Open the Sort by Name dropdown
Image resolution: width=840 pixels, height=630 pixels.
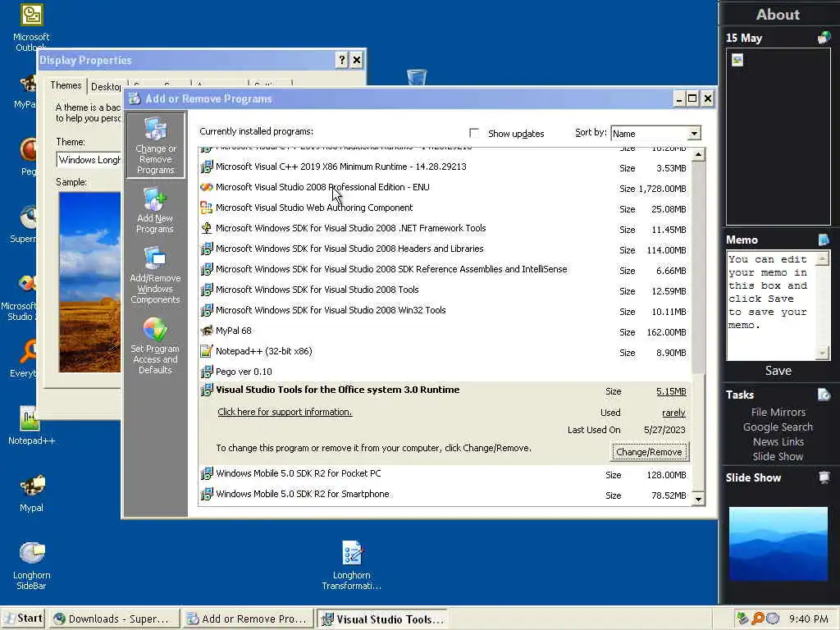tap(694, 134)
